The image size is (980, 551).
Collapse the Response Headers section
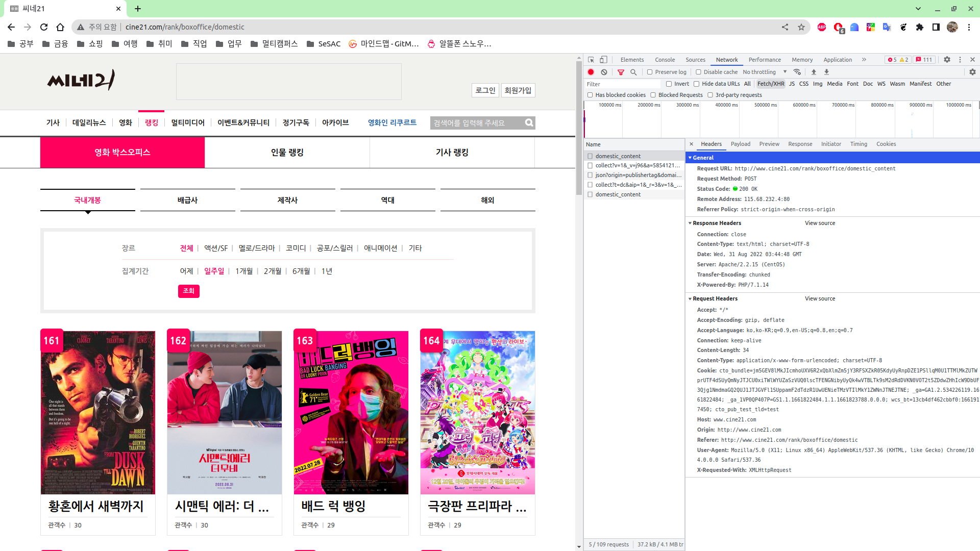click(x=690, y=223)
